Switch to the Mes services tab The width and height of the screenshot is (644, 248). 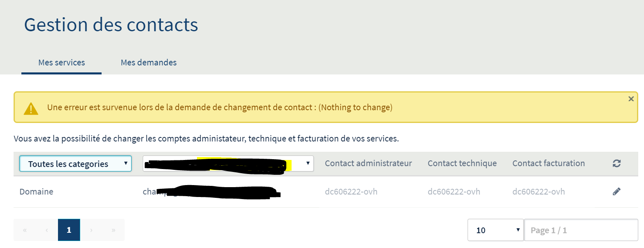[62, 63]
